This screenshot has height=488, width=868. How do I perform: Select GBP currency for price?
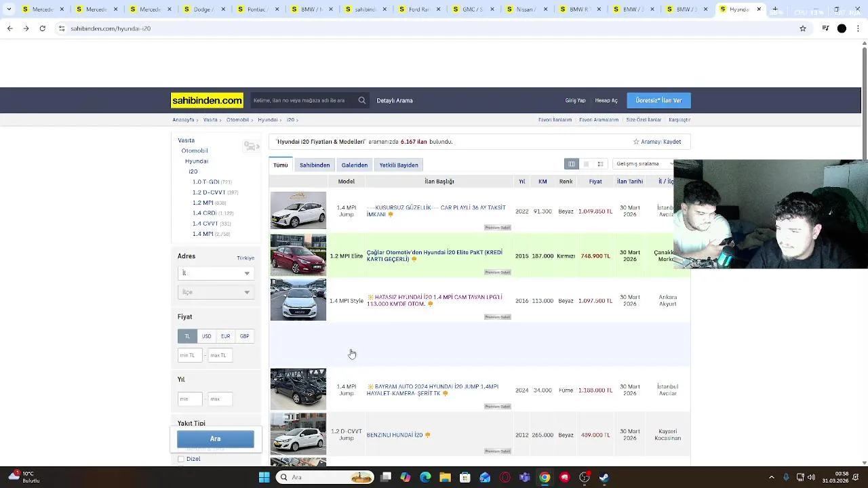point(244,336)
